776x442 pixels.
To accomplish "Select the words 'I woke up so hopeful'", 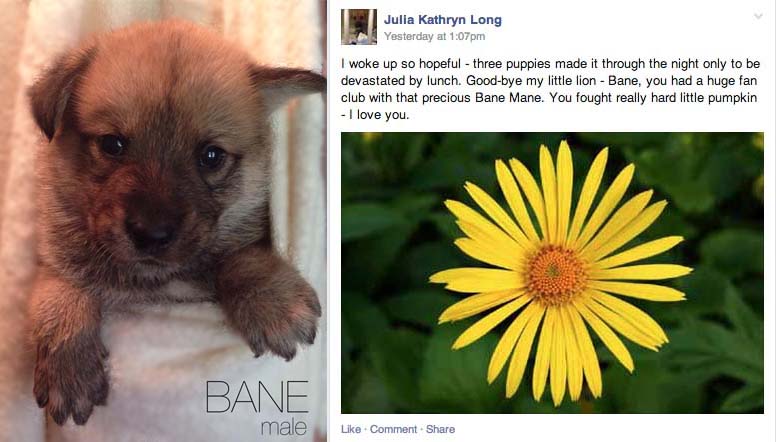I will (x=401, y=64).
